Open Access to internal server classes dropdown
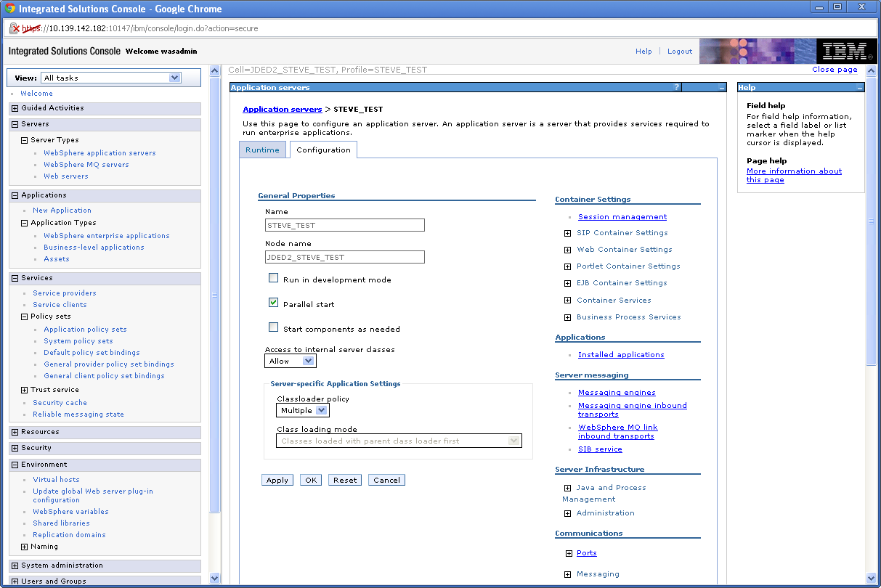Screen dimensions: 881x588 pos(291,361)
